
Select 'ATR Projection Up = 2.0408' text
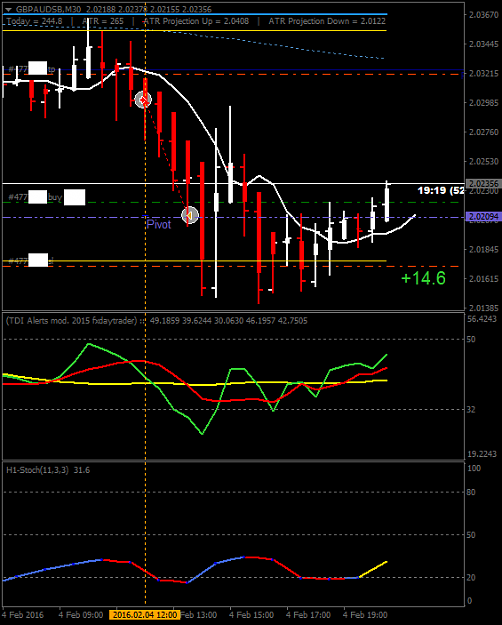point(195,21)
